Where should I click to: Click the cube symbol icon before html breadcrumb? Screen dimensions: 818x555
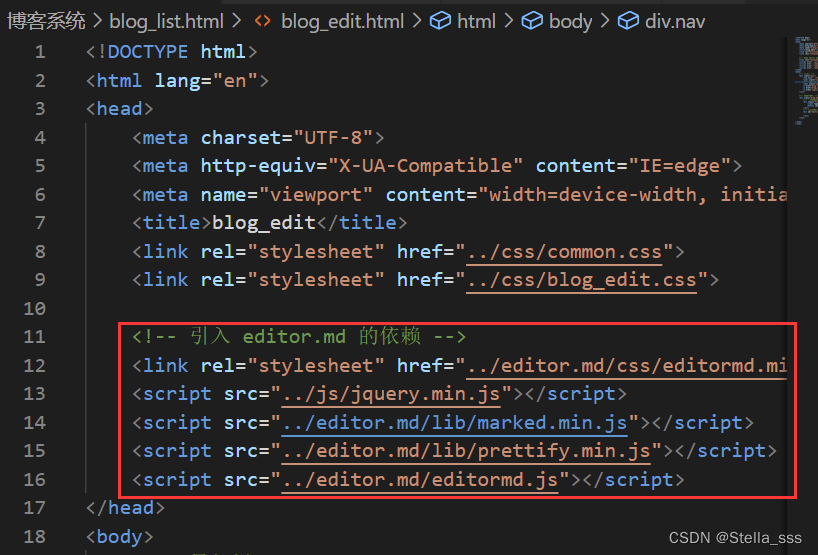click(x=440, y=21)
